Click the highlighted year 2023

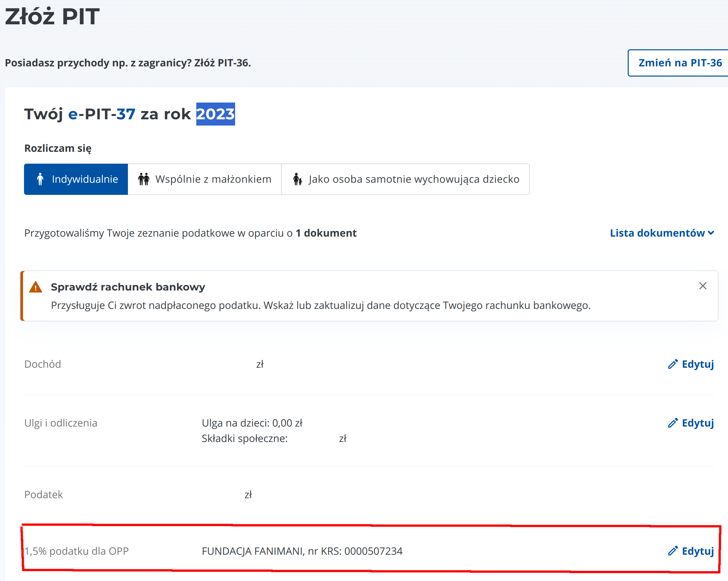coord(215,114)
